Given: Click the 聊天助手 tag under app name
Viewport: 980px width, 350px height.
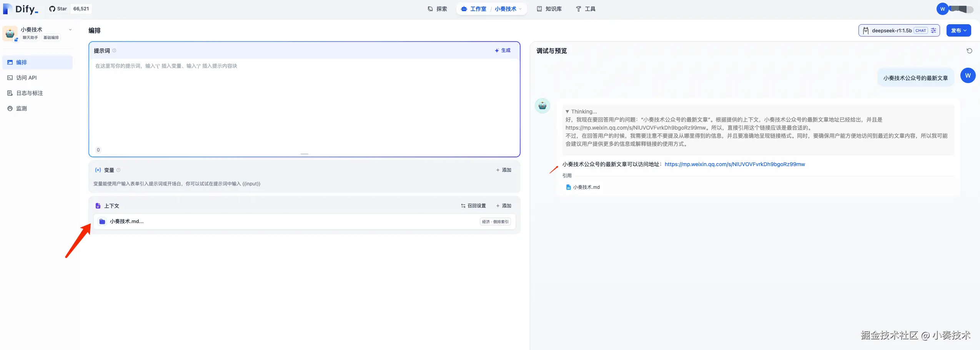Looking at the screenshot, I should 30,38.
